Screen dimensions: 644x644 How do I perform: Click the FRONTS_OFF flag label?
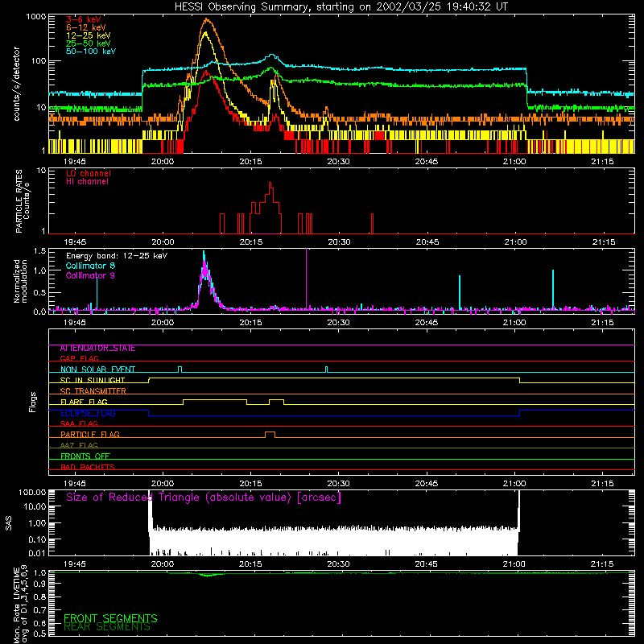(x=85, y=456)
